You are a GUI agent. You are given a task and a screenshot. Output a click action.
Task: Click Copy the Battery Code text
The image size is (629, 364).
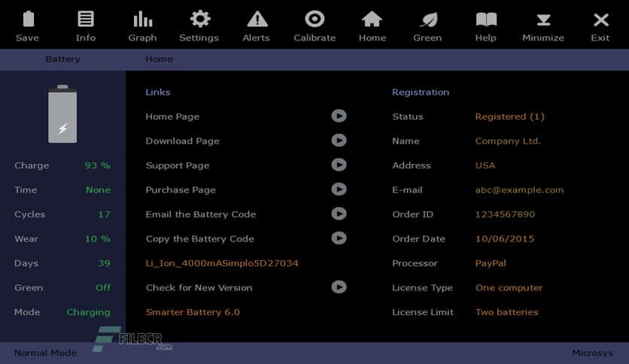pos(200,239)
